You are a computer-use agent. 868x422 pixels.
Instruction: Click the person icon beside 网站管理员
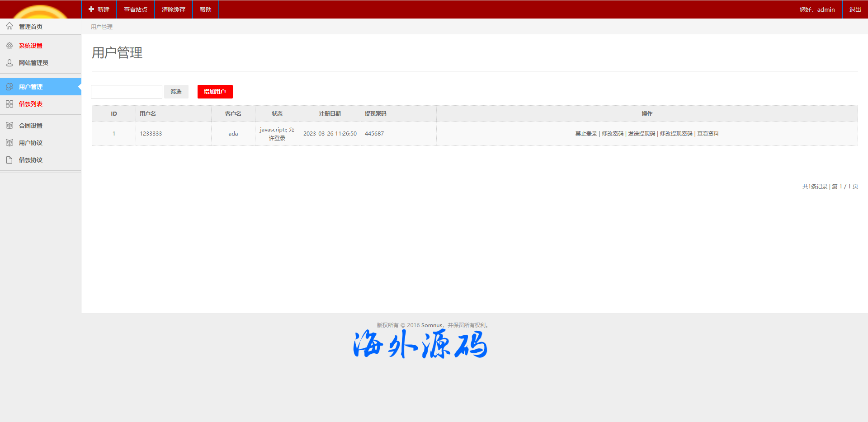(x=9, y=63)
